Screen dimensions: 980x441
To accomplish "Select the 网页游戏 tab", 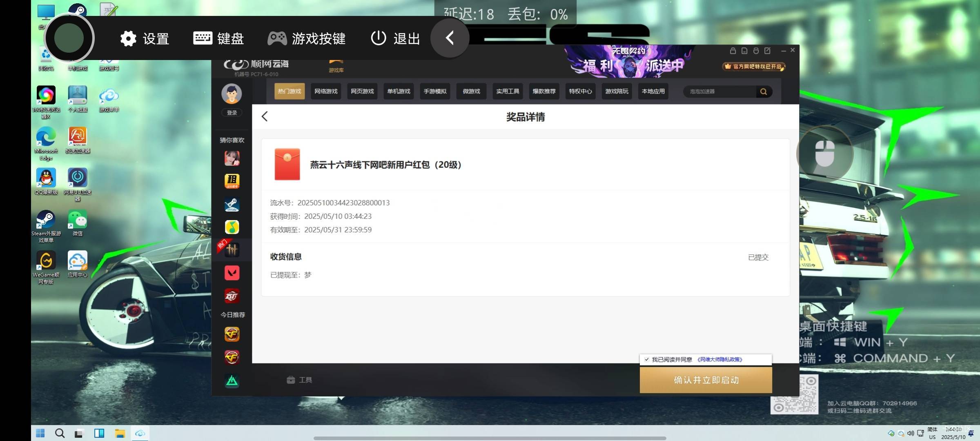I will (x=362, y=91).
